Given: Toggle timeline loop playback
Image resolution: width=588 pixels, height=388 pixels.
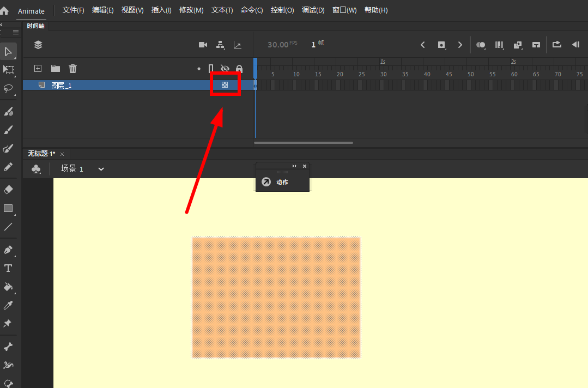Looking at the screenshot, I should pyautogui.click(x=557, y=45).
